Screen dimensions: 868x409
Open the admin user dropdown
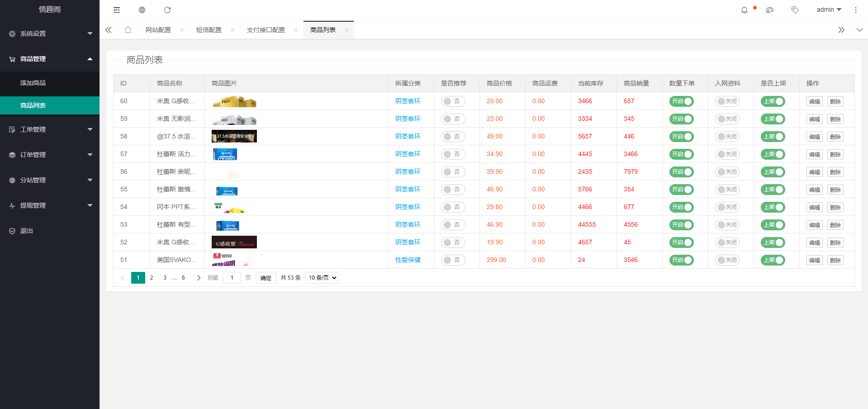pyautogui.click(x=829, y=10)
